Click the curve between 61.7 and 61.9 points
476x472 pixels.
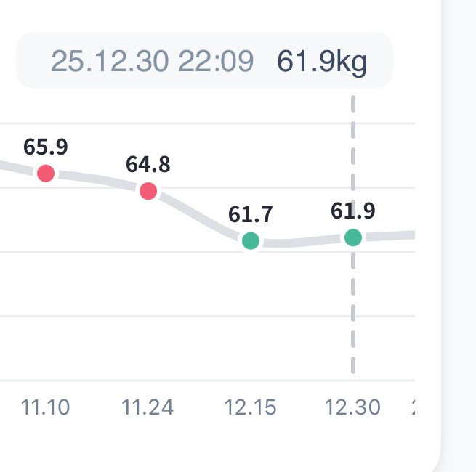pos(302,242)
